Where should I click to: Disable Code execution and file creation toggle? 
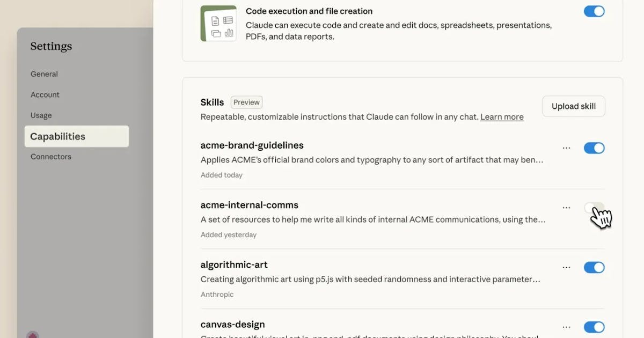[x=594, y=11]
